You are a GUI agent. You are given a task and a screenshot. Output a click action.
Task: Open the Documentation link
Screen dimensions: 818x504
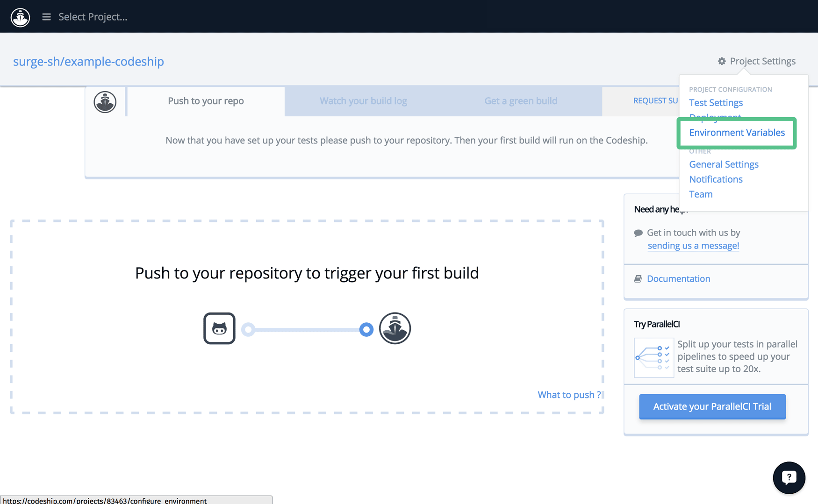[x=678, y=279]
